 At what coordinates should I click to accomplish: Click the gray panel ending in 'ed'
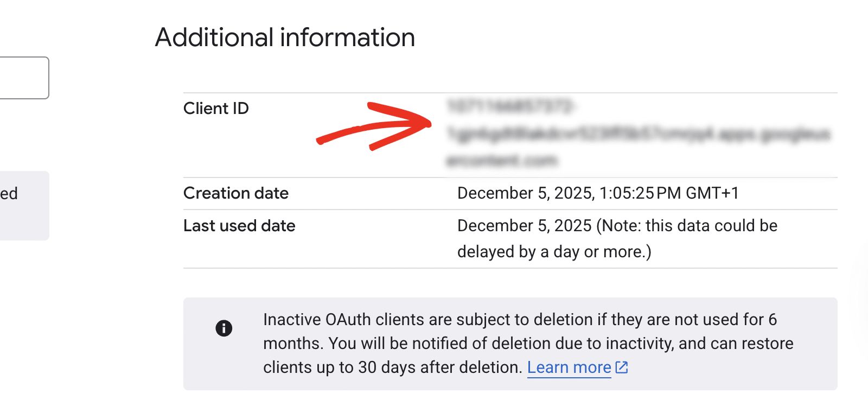pos(24,206)
